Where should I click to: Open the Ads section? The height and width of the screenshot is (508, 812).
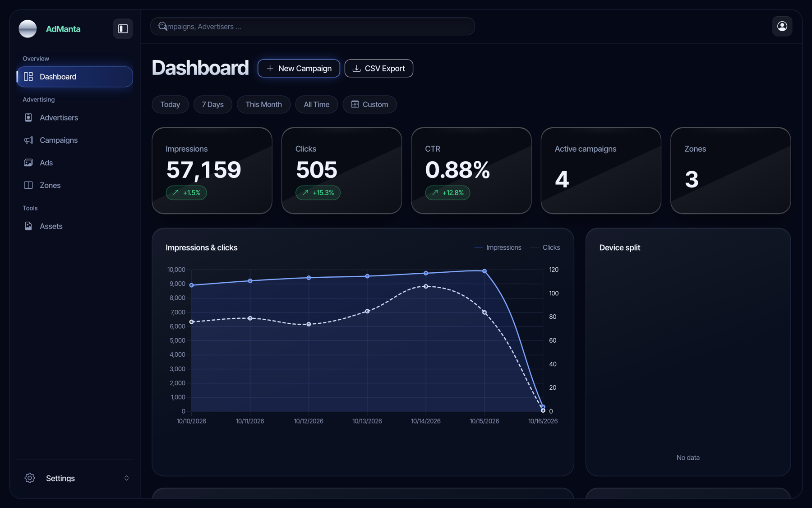pyautogui.click(x=75, y=163)
